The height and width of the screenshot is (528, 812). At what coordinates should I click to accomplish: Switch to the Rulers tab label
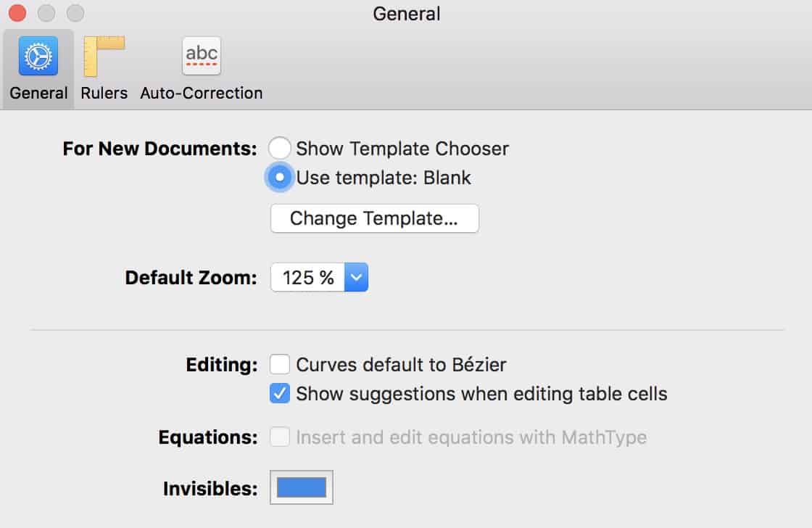[x=104, y=94]
